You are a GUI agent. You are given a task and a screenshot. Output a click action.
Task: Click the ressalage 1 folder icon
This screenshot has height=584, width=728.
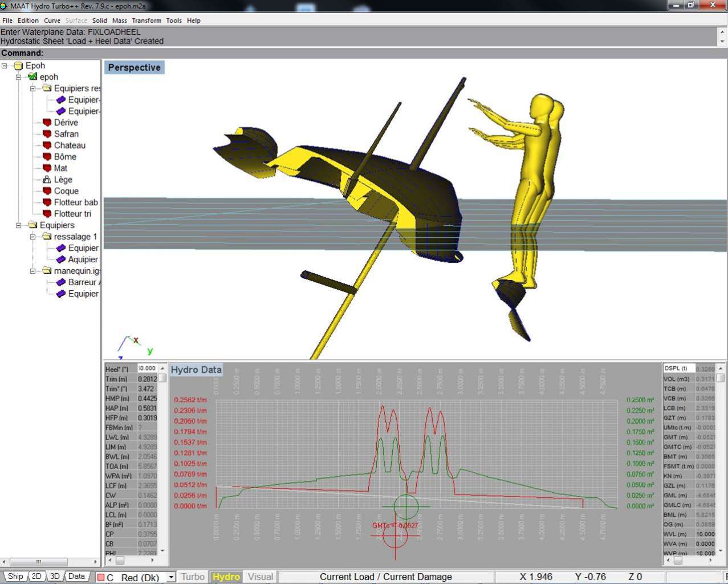coord(47,237)
